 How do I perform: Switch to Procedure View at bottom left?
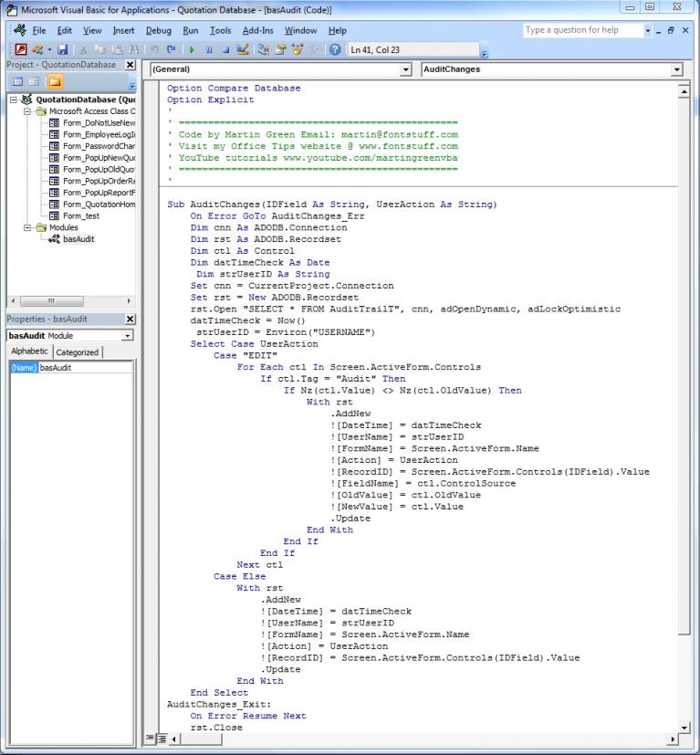coord(151,738)
